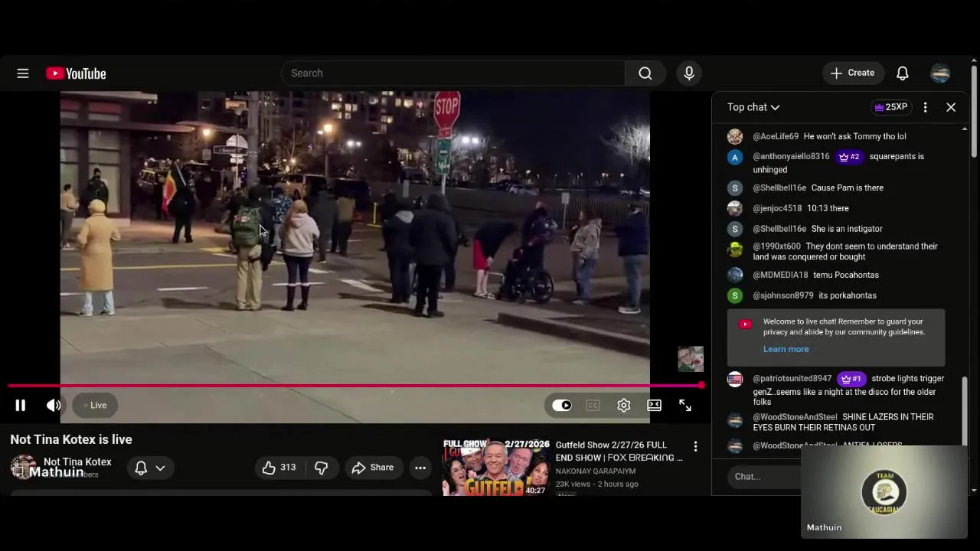Click the Mathuin participant video tile
The width and height of the screenshot is (980, 551).
pyautogui.click(x=884, y=491)
